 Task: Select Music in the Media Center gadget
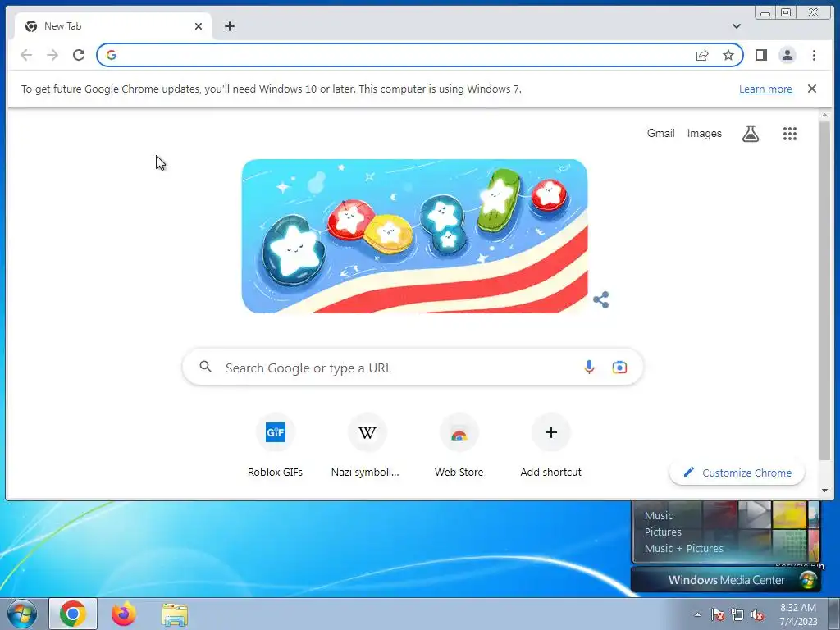(659, 515)
